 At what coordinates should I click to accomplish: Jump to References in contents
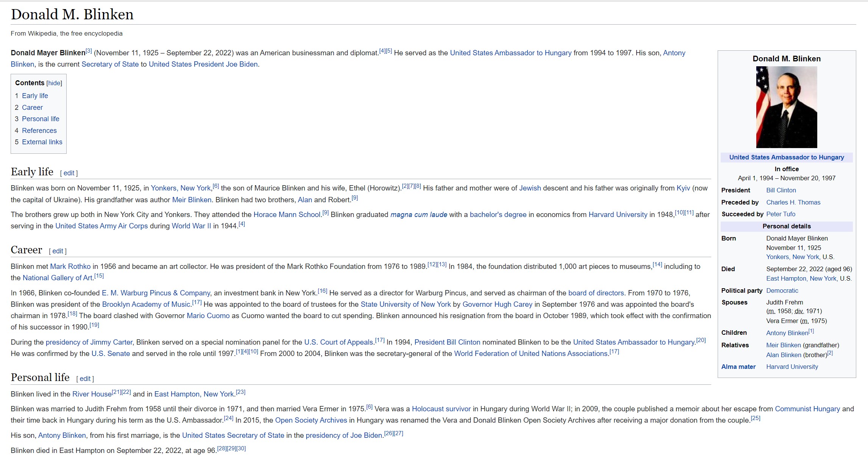click(39, 131)
